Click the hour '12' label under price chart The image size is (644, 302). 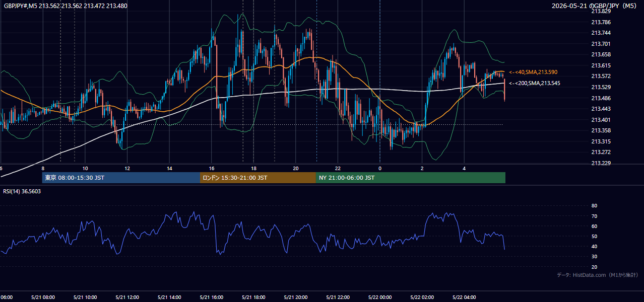click(127, 168)
